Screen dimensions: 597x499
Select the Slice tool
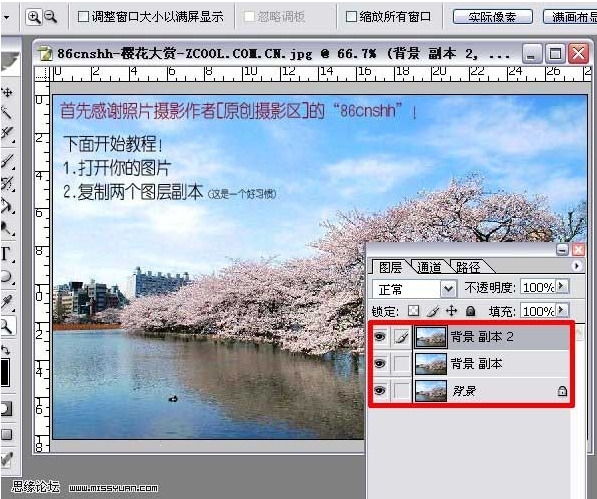[x=7, y=133]
